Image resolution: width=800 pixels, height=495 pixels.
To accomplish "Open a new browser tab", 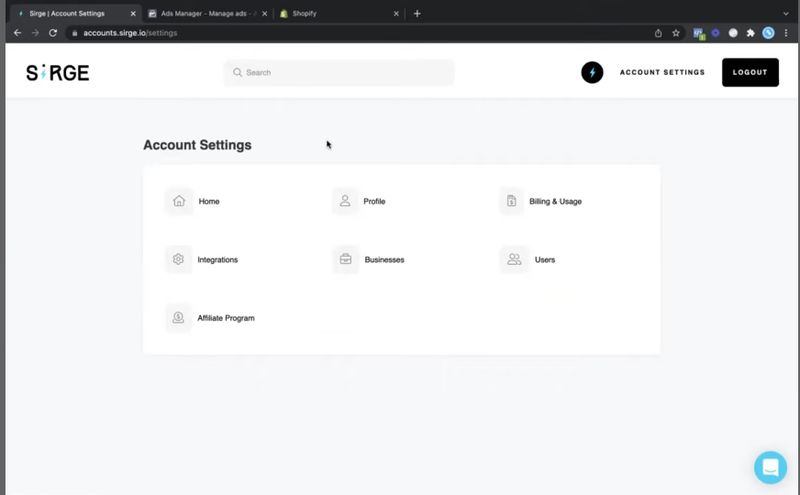I will [417, 14].
